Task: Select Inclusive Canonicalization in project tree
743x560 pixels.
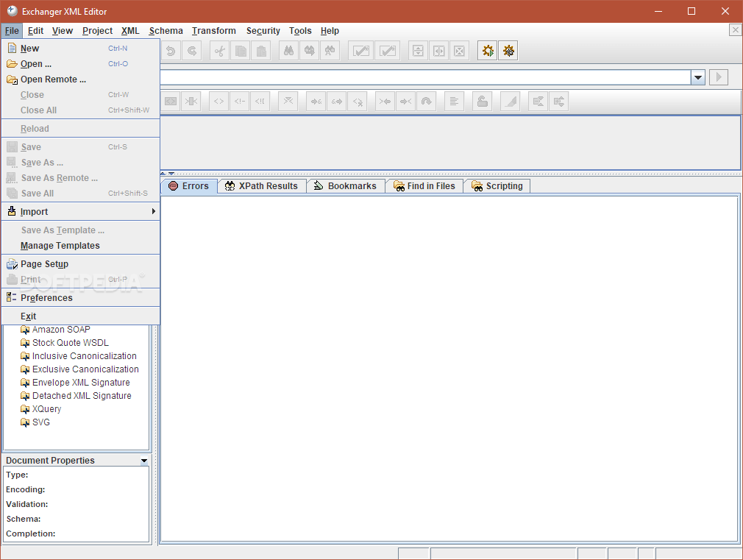Action: tap(85, 355)
